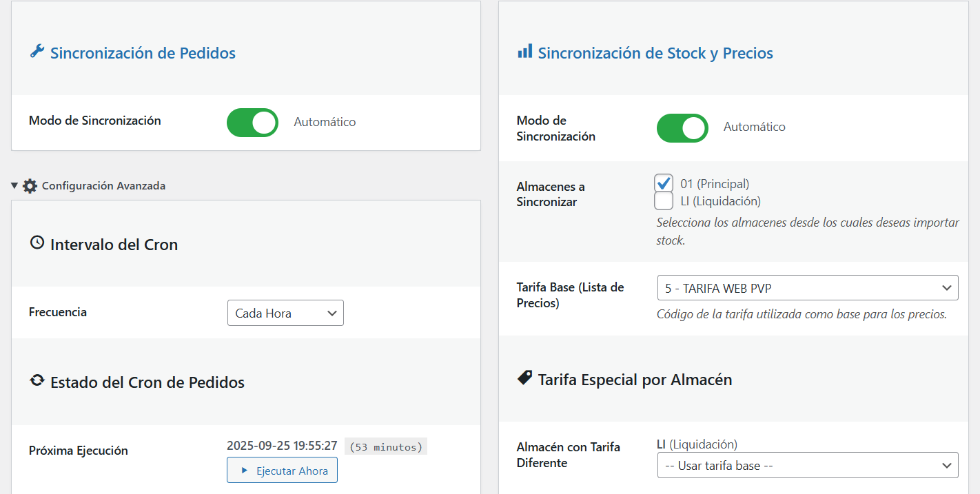Check the LI (Liquidación) warehouse checkbox
The image size is (980, 494).
coord(664,200)
